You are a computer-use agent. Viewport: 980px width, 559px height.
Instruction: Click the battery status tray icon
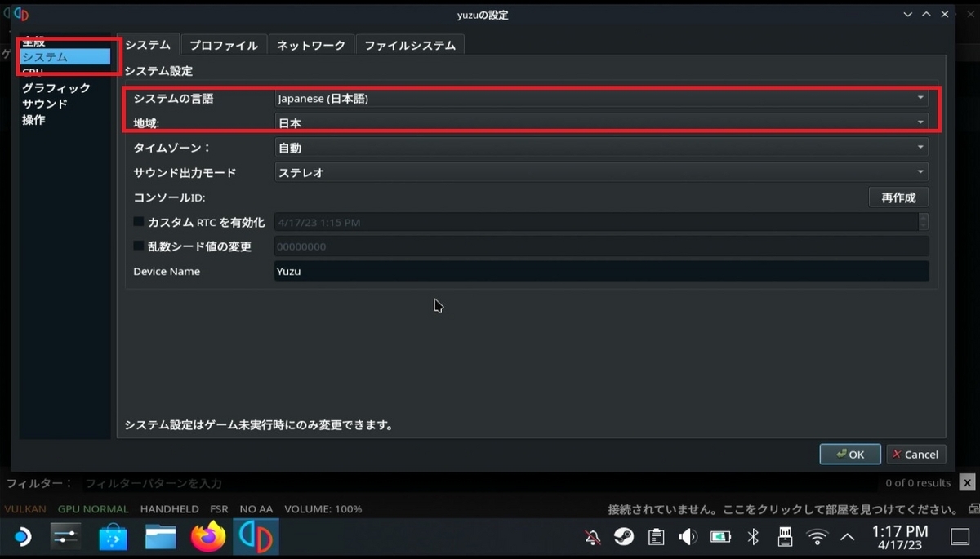(720, 537)
